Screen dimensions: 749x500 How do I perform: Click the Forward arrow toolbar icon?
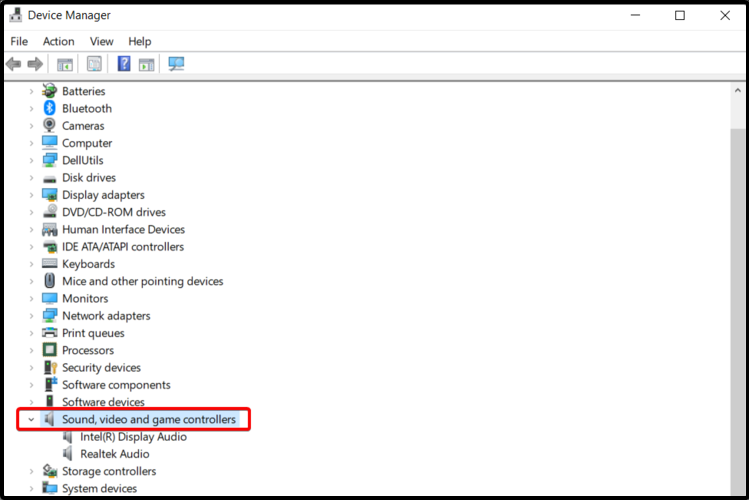(35, 64)
